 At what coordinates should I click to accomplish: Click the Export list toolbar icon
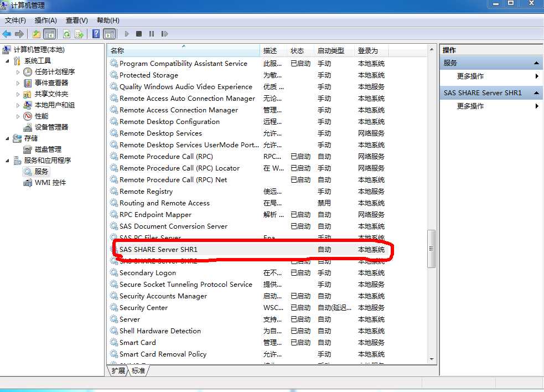80,34
